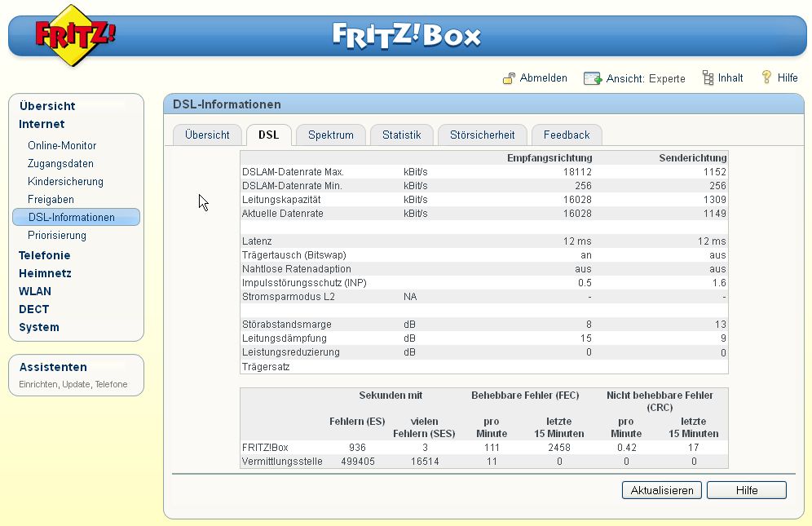This screenshot has width=812, height=526.
Task: Click the Ansicht Experte view icon
Action: 593,78
